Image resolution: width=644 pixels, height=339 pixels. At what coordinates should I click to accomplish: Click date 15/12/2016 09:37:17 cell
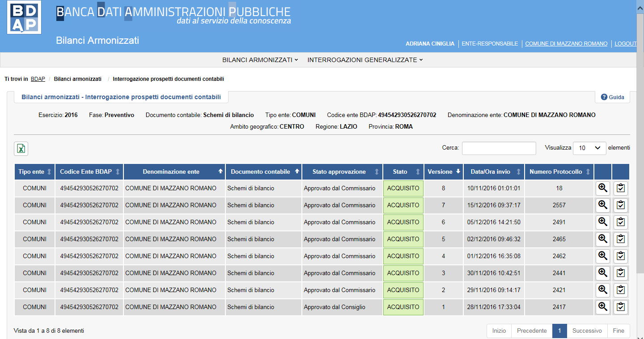[494, 205]
